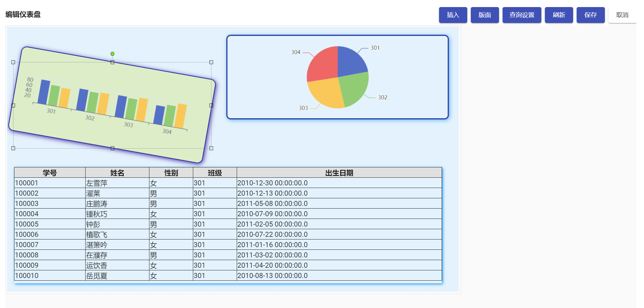Click the name cell 钟彭
The height and width of the screenshot is (308, 644).
click(117, 224)
